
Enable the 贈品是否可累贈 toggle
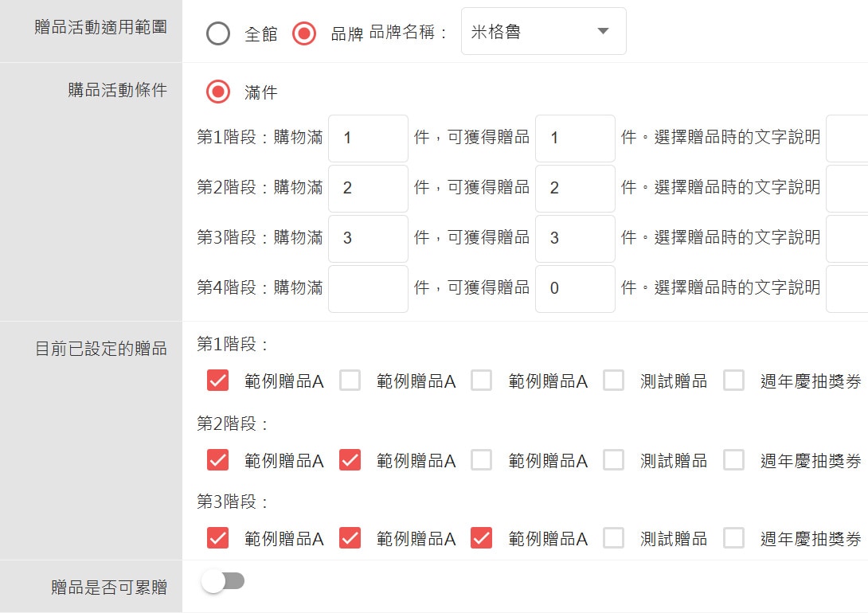tap(221, 581)
